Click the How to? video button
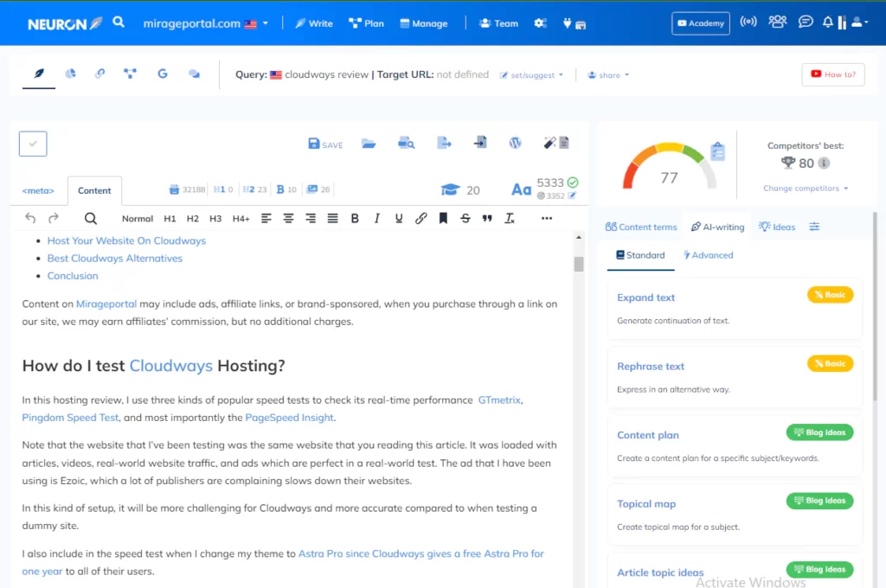This screenshot has height=588, width=886. [x=833, y=74]
